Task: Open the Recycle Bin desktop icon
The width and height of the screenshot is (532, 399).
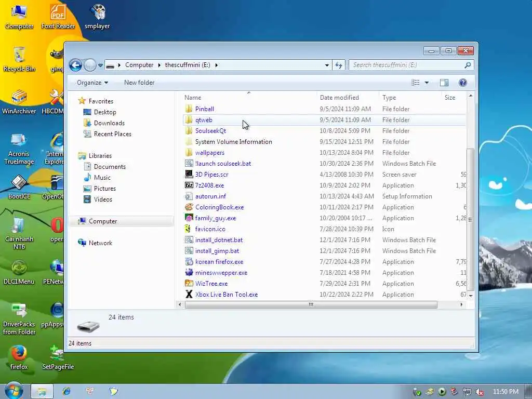Action: 19,59
